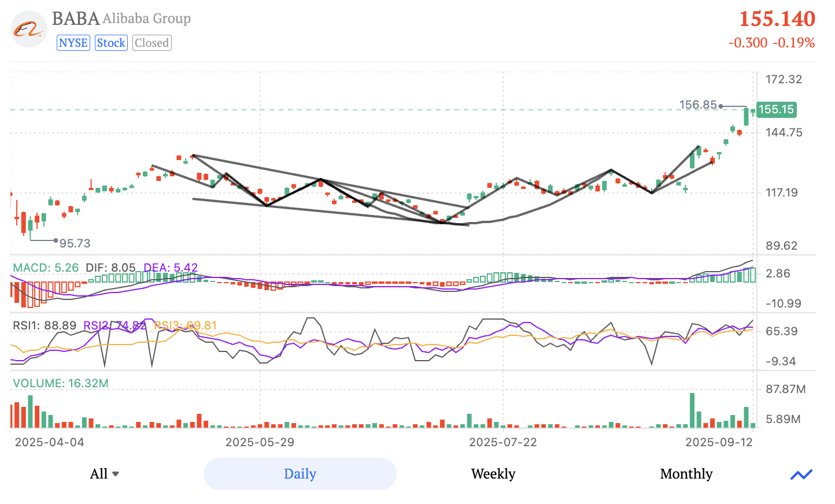
Task: Click the current price 155.140
Action: pos(778,19)
